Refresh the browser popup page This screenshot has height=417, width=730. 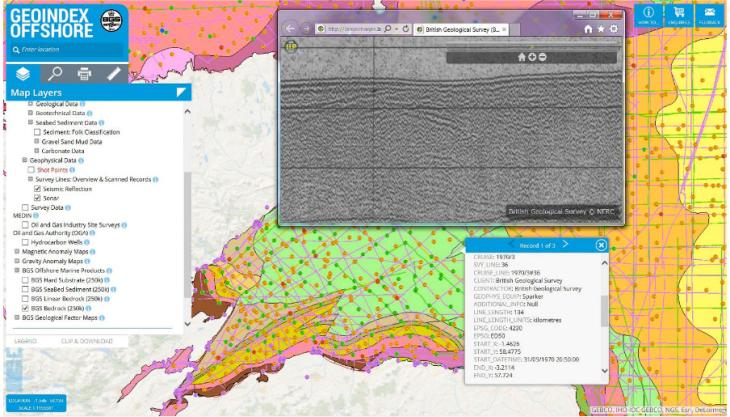tap(406, 29)
